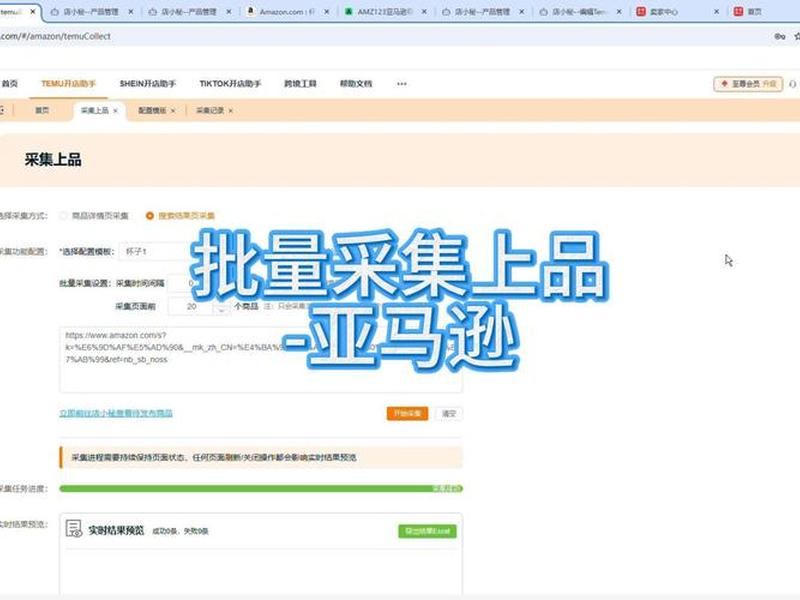Close the 采集上品 page tab
800x600 pixels.
(115, 111)
